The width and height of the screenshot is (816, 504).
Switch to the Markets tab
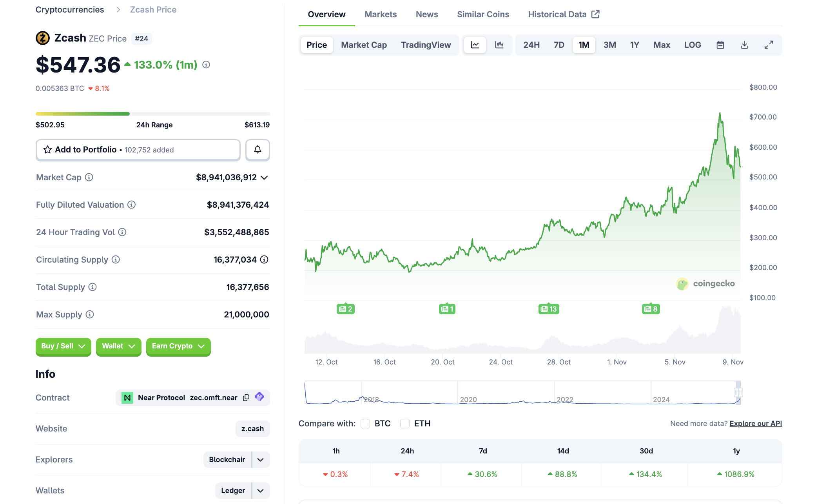pyautogui.click(x=381, y=15)
